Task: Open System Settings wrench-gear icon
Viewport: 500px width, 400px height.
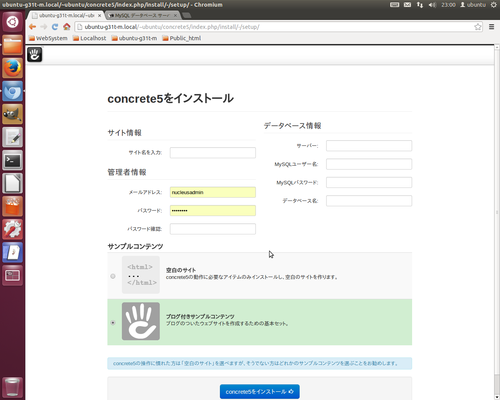Action: pos(13,229)
